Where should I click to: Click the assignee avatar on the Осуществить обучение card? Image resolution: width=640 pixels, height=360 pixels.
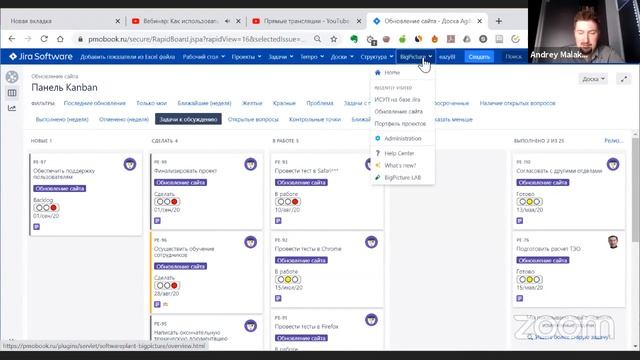pos(251,242)
